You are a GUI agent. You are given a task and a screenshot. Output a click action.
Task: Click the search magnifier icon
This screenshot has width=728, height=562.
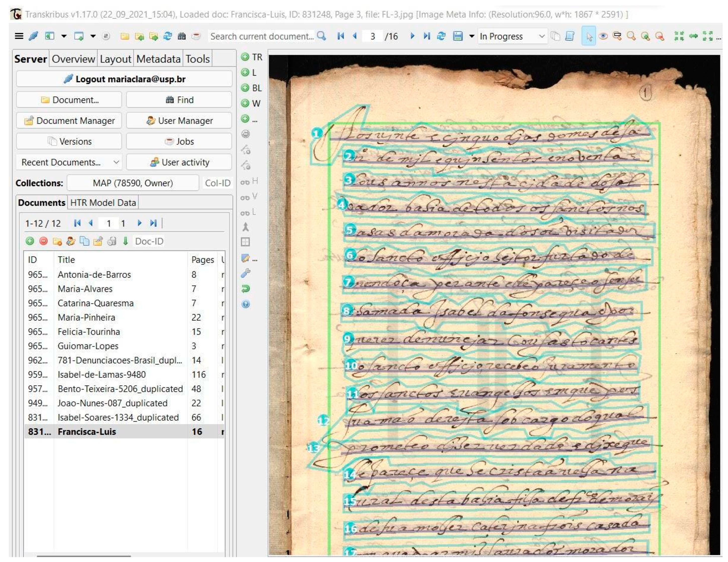tap(321, 36)
